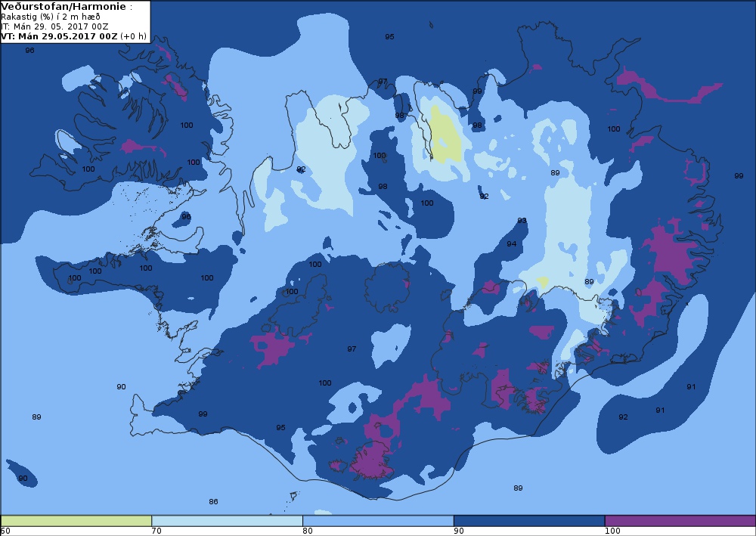
Task: Click the light blue 80–90 legend swatch
Action: (378, 521)
